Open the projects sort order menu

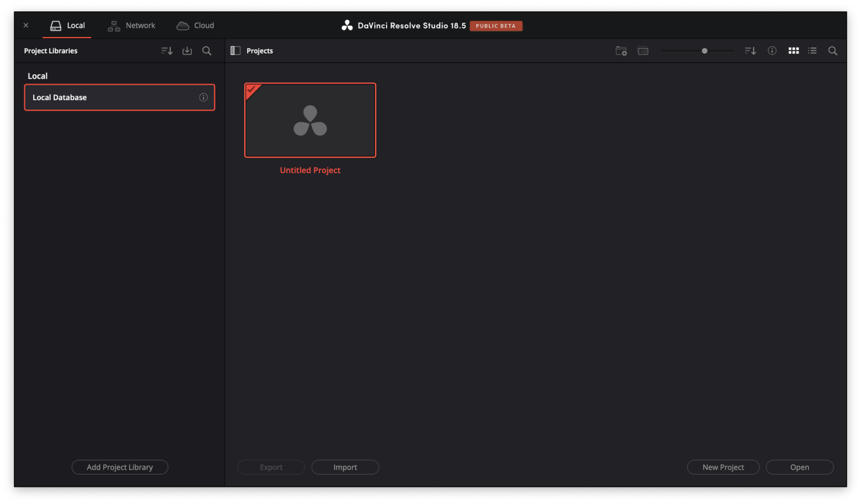(750, 51)
